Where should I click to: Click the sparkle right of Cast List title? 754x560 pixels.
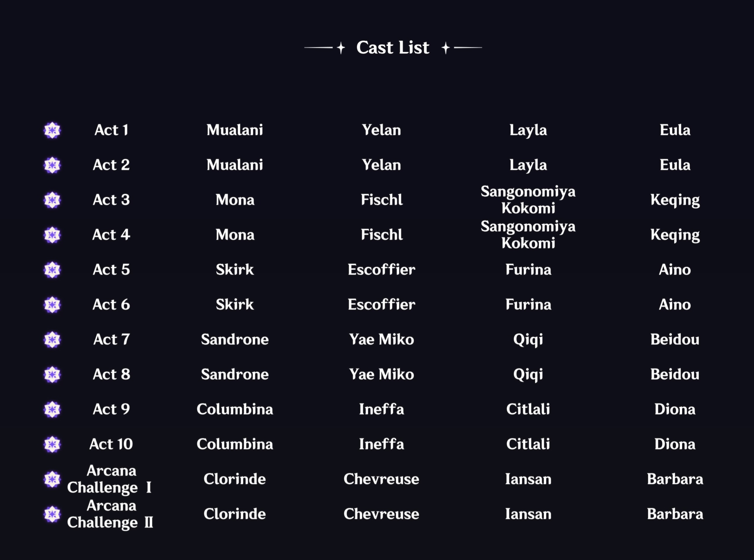coord(446,48)
